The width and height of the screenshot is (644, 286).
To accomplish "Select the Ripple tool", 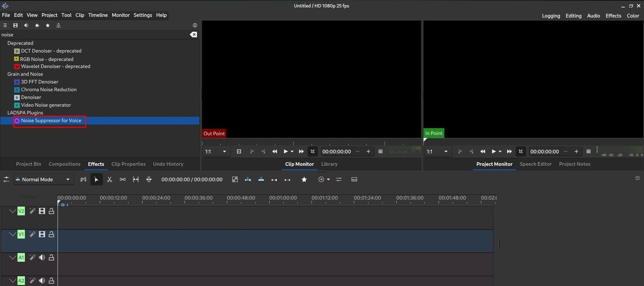I will click(x=149, y=180).
